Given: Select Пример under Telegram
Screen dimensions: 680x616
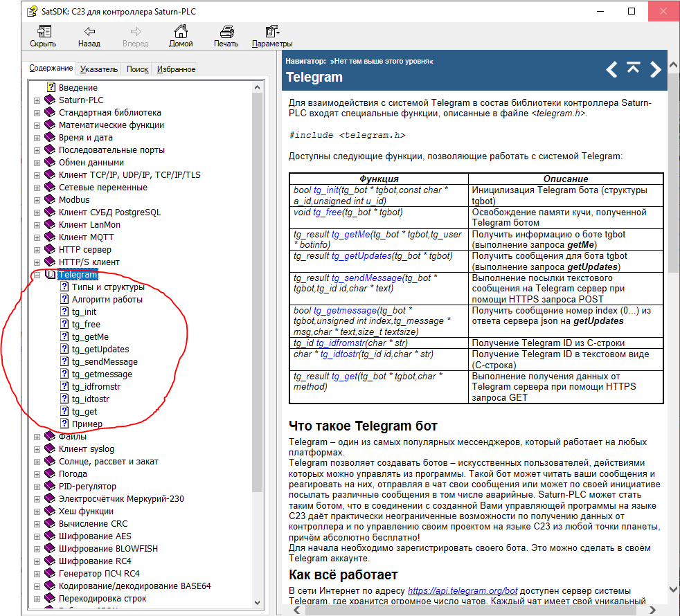Looking at the screenshot, I should pos(87,424).
